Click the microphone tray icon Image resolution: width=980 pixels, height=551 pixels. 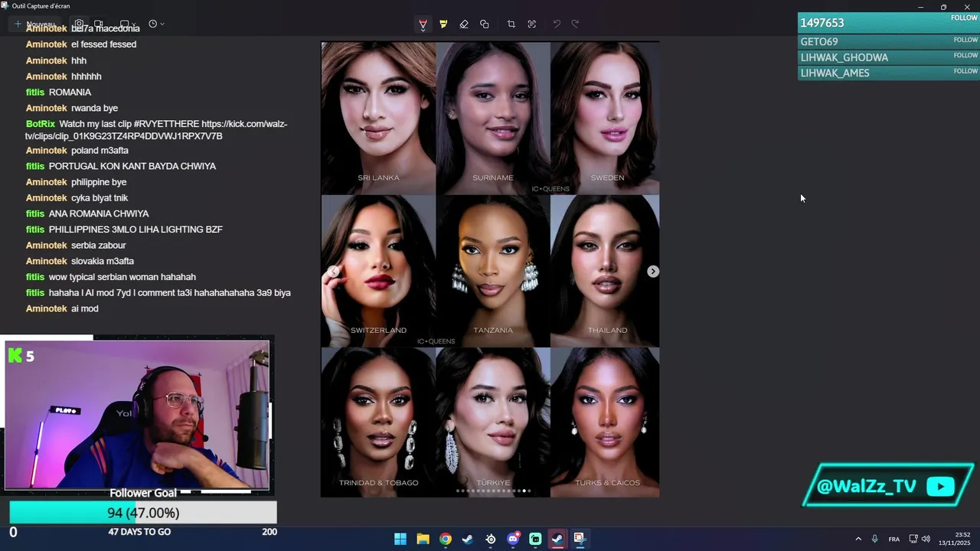pos(875,539)
